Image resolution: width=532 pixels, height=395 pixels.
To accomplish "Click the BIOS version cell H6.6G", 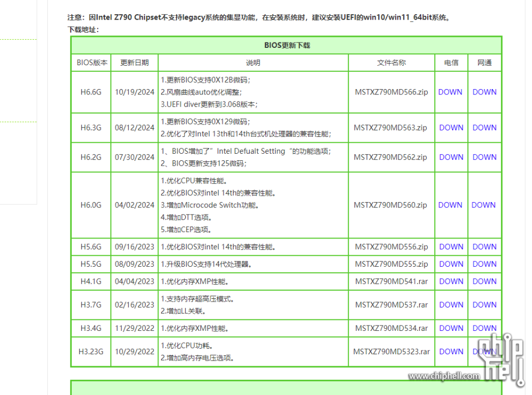I will [91, 92].
